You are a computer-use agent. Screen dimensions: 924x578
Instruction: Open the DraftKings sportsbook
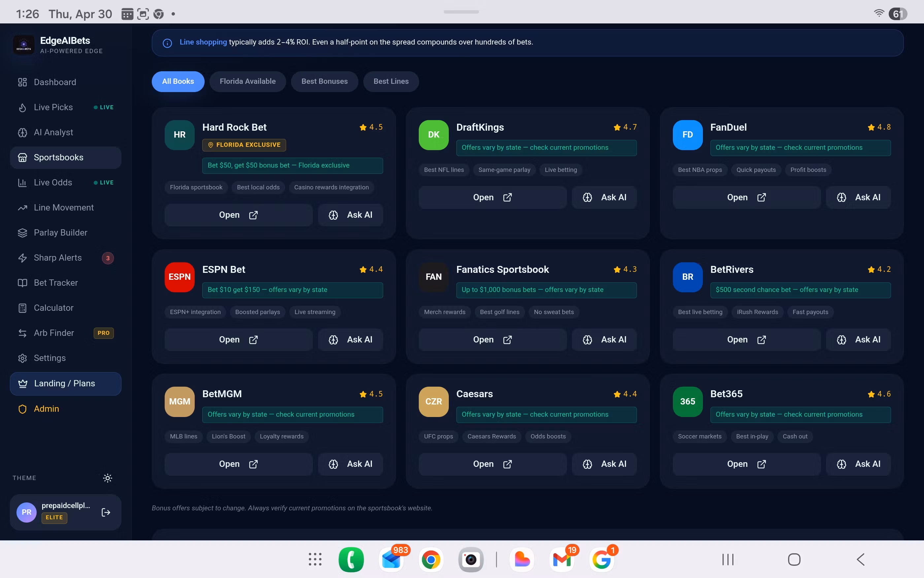point(492,197)
